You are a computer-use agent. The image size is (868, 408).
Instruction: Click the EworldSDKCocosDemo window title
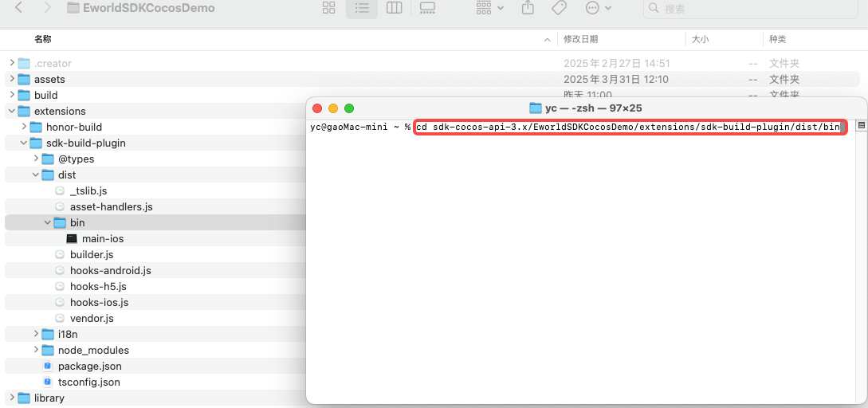[x=148, y=8]
